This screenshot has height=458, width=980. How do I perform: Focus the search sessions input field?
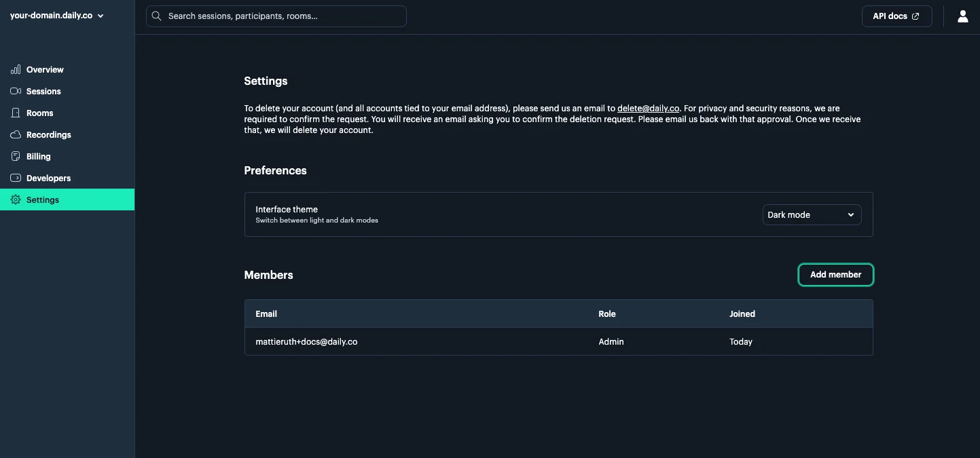[x=276, y=16]
